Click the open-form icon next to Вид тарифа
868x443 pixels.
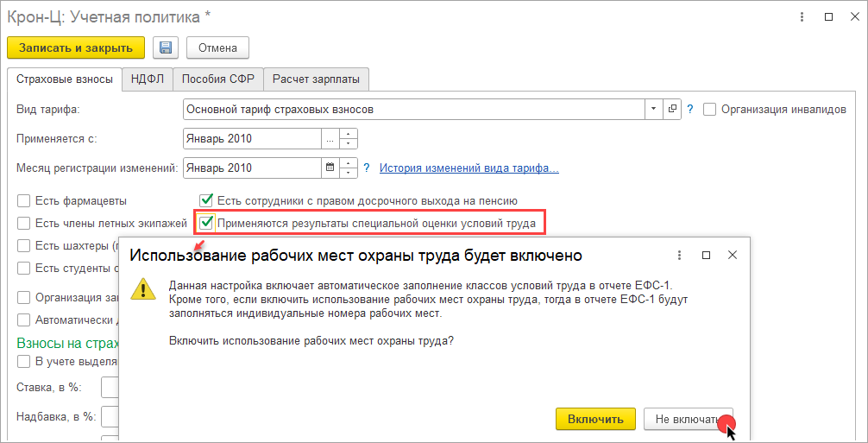(x=673, y=109)
